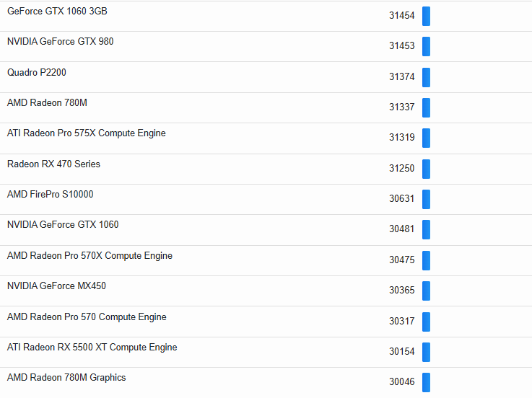This screenshot has height=398, width=532.
Task: Select the NVIDIA GeForce MX450 entry
Action: (x=56, y=286)
